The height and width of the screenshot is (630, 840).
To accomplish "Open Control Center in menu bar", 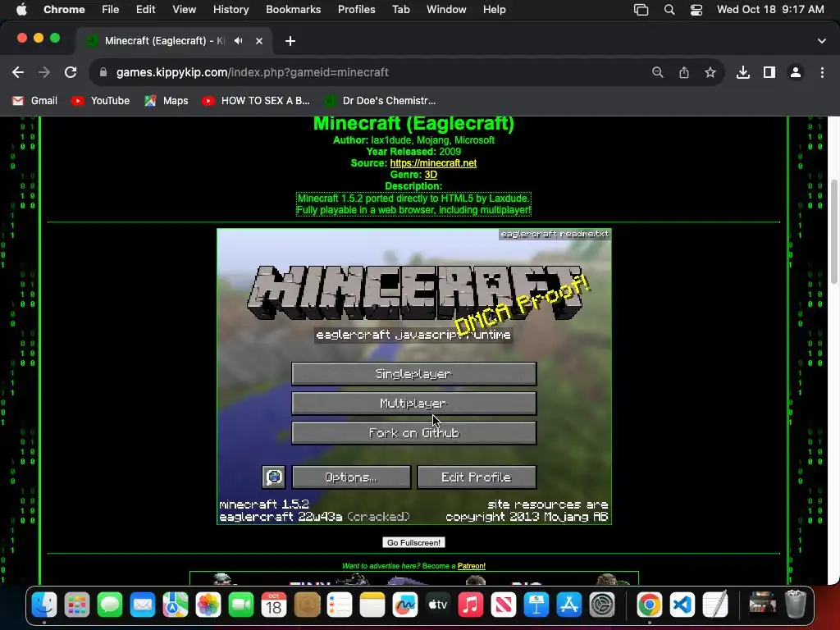I will pos(696,10).
